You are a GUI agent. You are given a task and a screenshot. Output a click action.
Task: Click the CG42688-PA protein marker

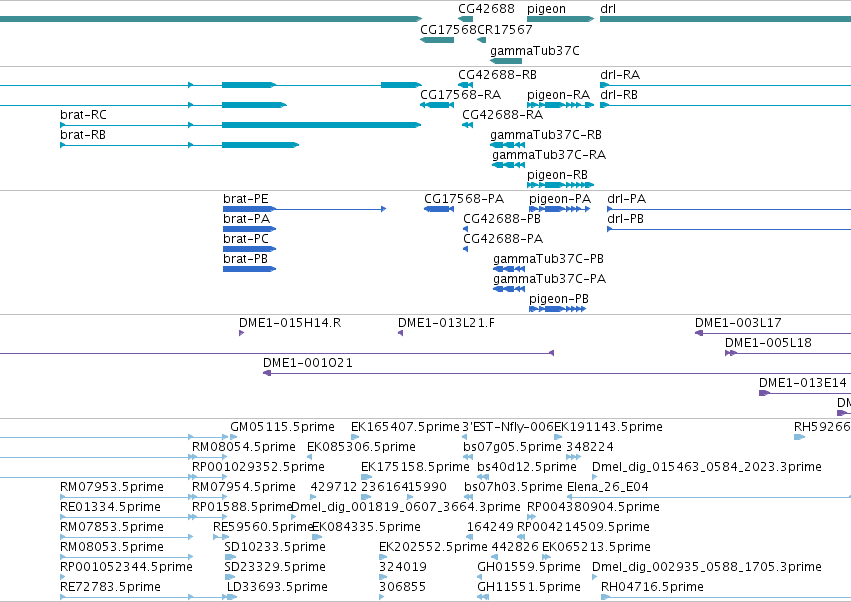465,249
